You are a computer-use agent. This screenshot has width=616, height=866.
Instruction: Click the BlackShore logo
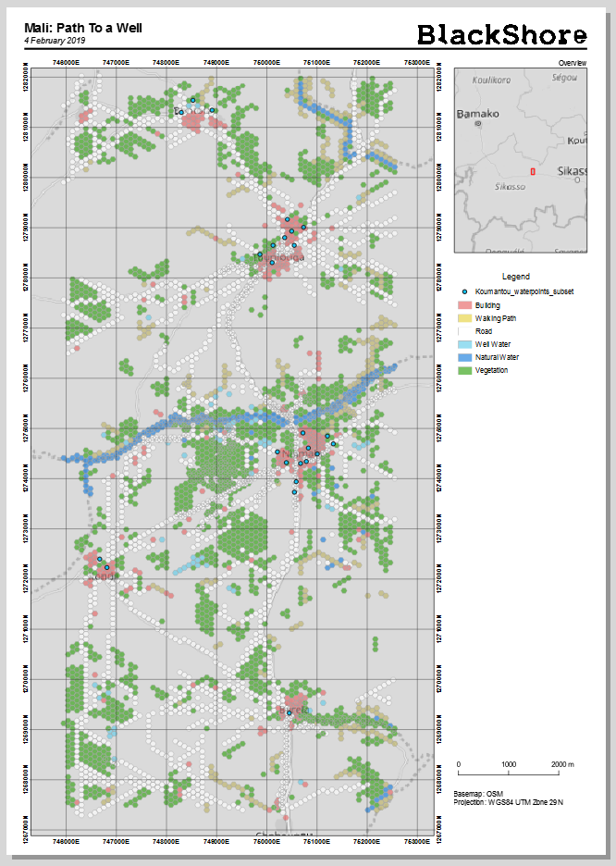(501, 35)
